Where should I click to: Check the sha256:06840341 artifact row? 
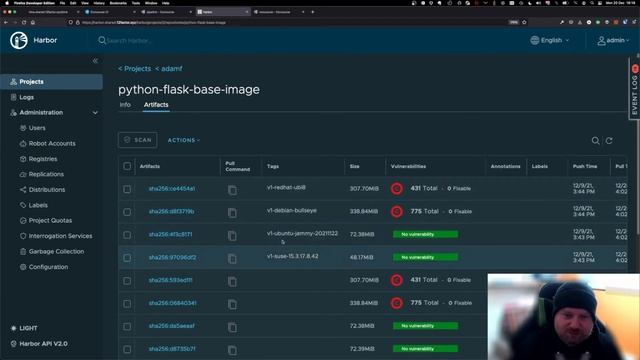point(127,303)
